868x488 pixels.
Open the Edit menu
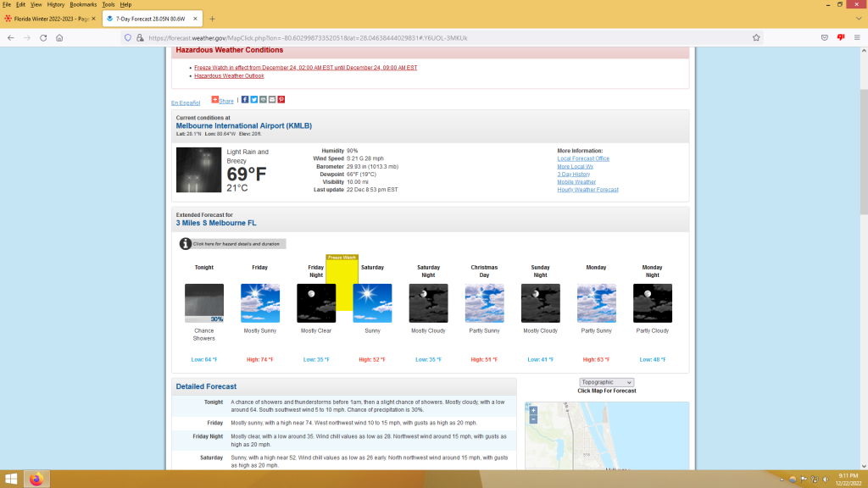click(x=20, y=4)
